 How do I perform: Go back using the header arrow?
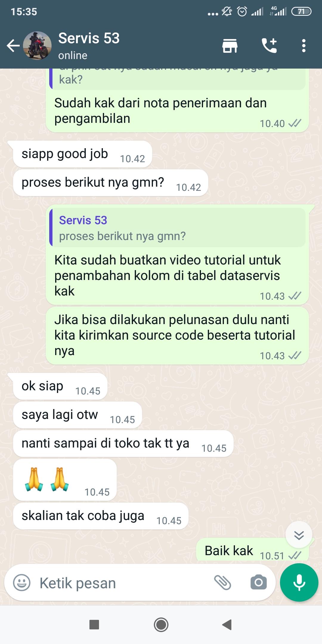pos(13,46)
